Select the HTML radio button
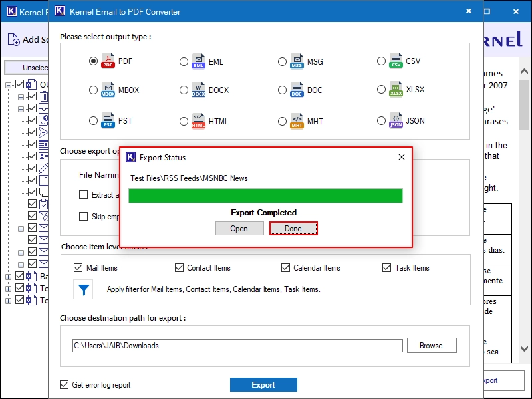 pos(184,121)
